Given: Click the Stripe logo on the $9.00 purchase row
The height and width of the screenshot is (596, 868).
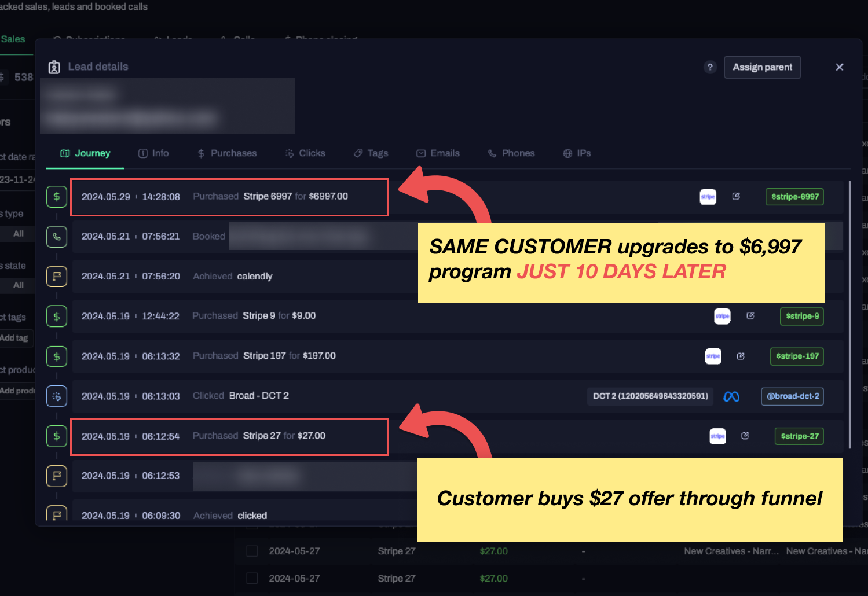Looking at the screenshot, I should (722, 316).
